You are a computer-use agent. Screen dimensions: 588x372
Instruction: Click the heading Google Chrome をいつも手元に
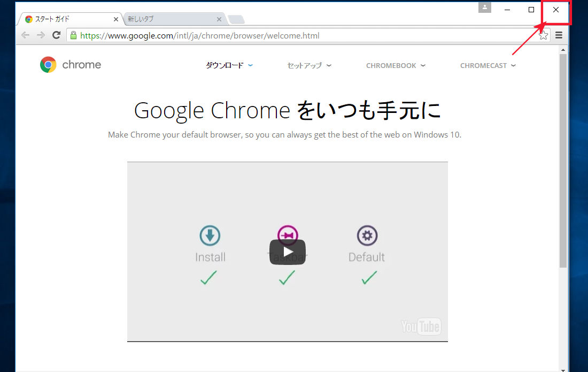288,111
